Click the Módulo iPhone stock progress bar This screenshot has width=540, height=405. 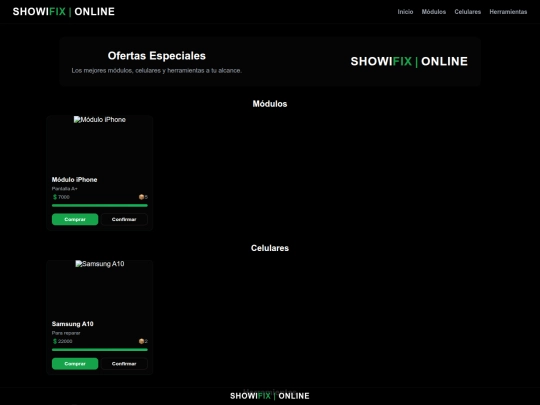[x=100, y=206]
